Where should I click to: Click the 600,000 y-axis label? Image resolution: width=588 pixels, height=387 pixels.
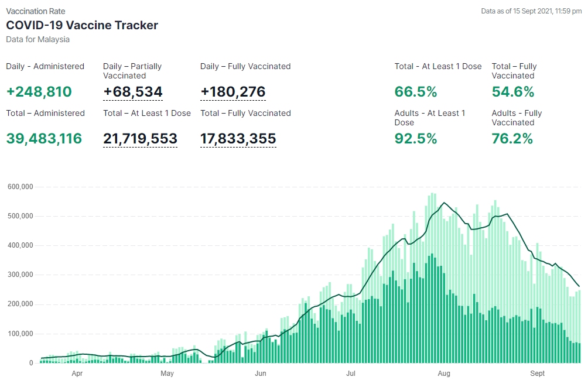(19, 187)
